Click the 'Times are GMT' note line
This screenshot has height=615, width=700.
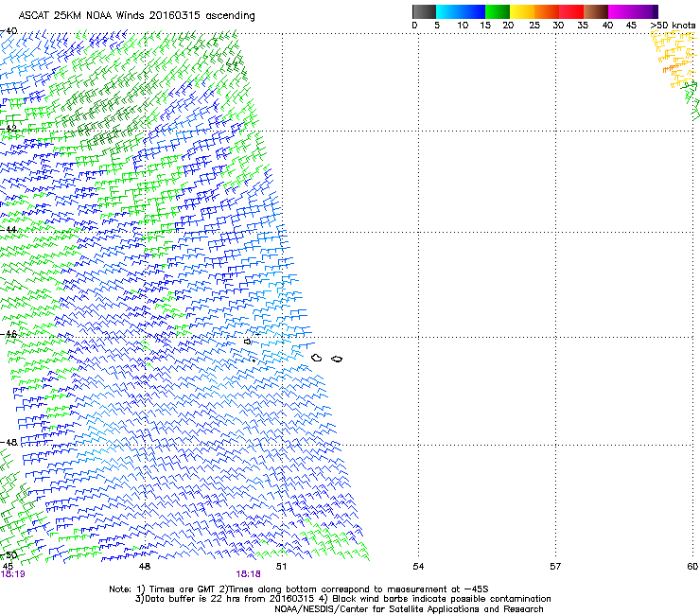point(299,589)
